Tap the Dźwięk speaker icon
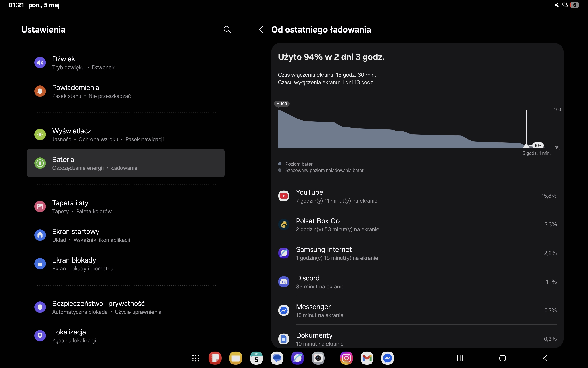Image resolution: width=588 pixels, height=368 pixels. [x=40, y=63]
